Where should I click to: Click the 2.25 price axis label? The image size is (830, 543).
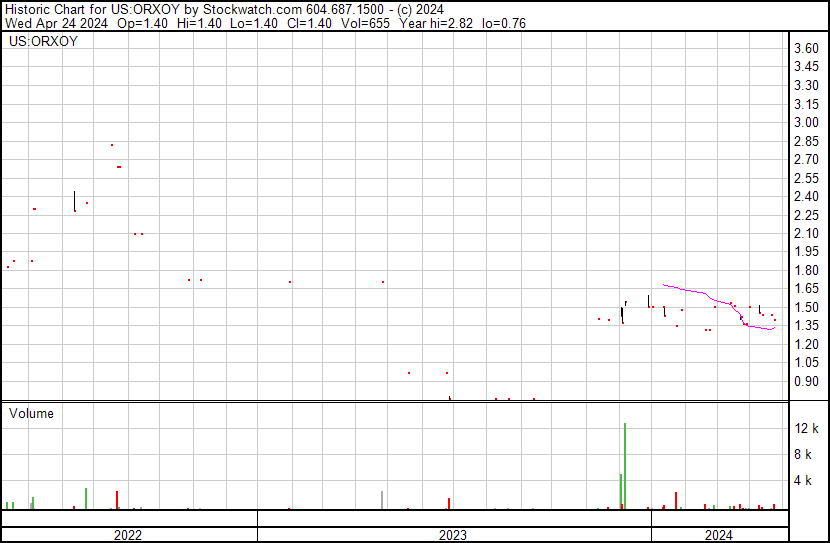[807, 215]
